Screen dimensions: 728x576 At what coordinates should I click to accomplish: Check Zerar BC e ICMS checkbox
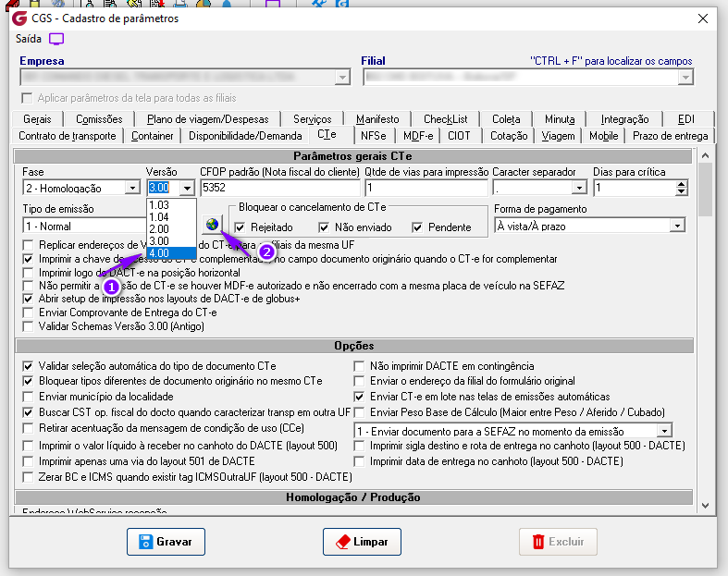click(x=28, y=477)
